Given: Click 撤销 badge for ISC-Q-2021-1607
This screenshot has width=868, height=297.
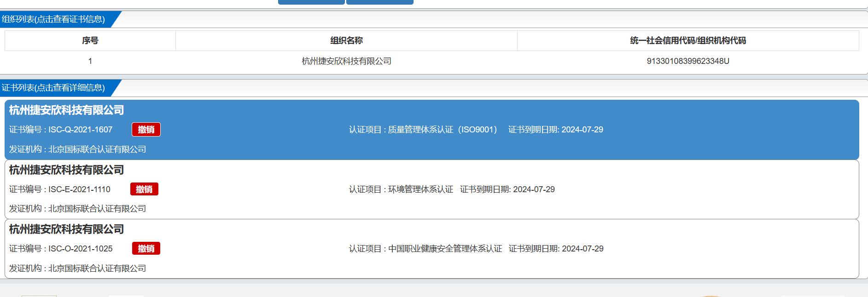Looking at the screenshot, I should [x=146, y=130].
